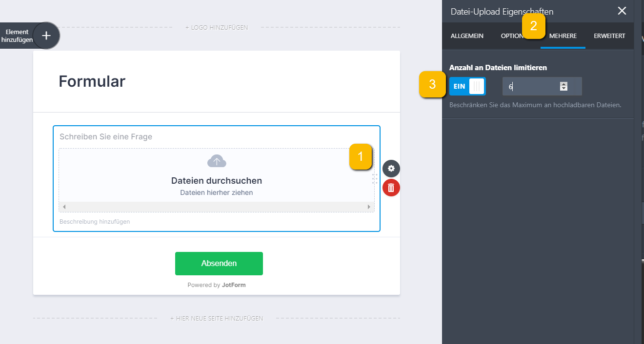Open the ERWEITERT tab
This screenshot has width=644, height=344.
click(x=609, y=36)
